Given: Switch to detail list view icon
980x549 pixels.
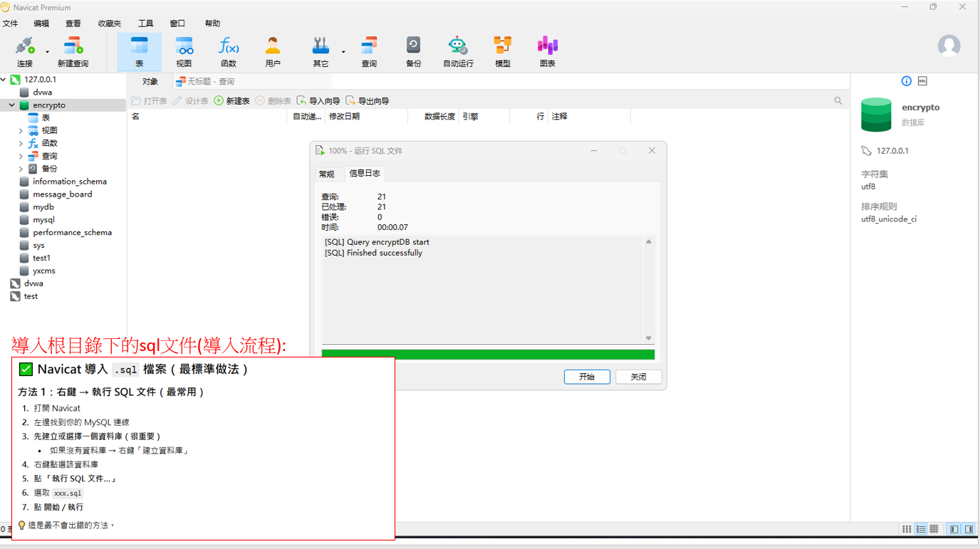Looking at the screenshot, I should coord(921,529).
